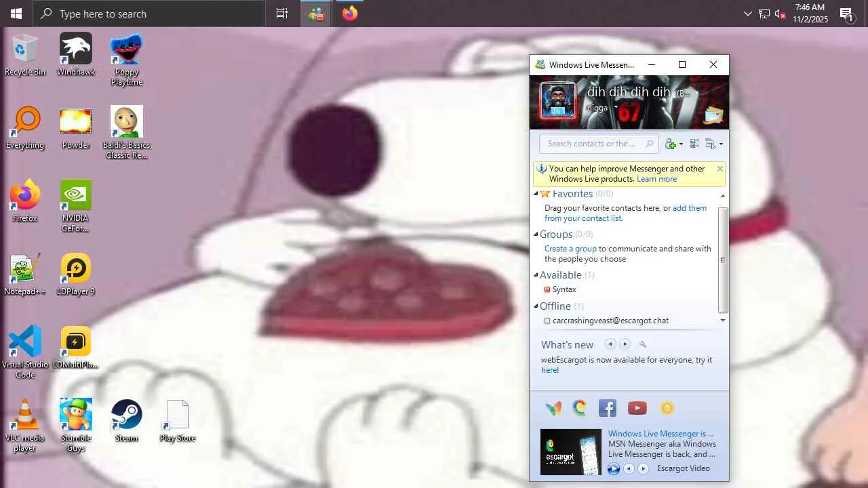The image size is (868, 488).
Task: Follow the webEscargot here! link
Action: (x=550, y=370)
